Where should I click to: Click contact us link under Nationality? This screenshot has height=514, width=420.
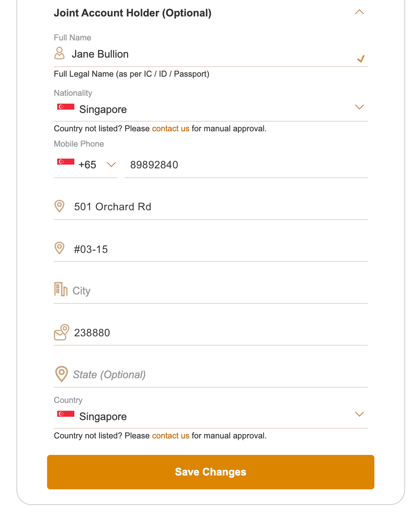tap(170, 129)
